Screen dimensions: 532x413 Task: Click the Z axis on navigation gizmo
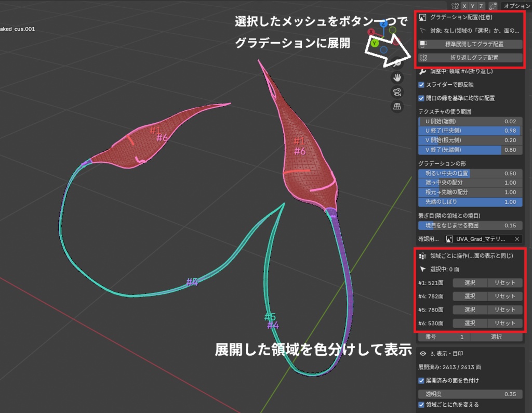(383, 24)
